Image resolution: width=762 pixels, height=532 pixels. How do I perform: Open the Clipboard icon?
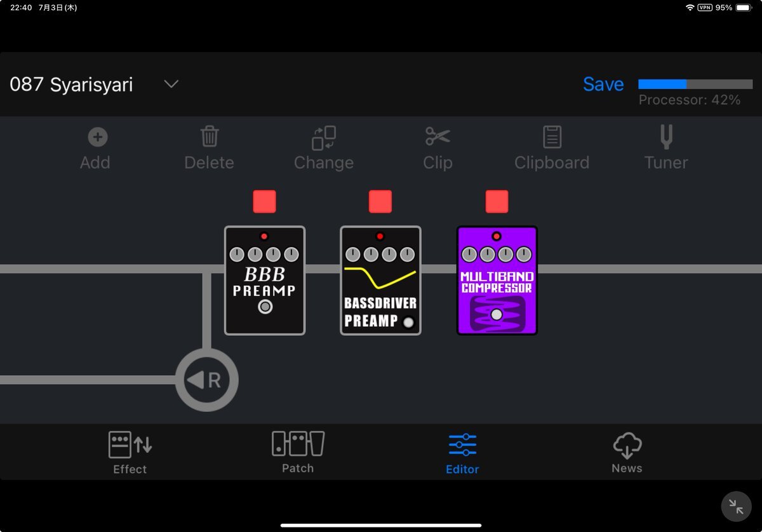pyautogui.click(x=552, y=137)
